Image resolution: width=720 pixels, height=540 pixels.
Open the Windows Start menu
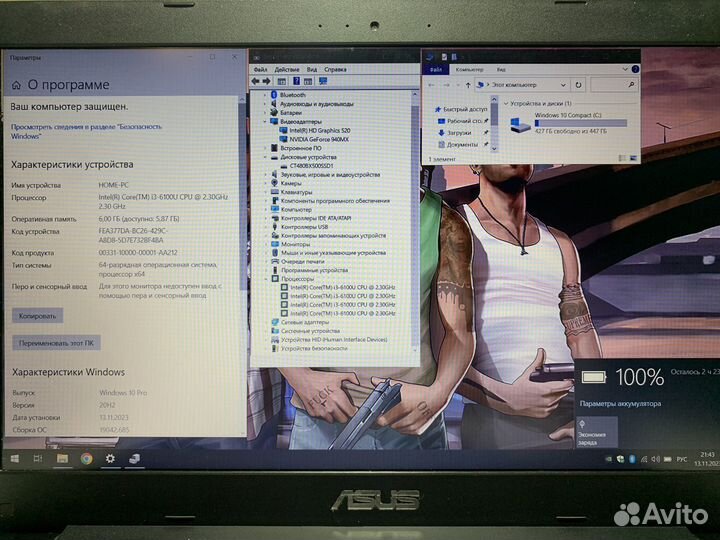[15, 458]
